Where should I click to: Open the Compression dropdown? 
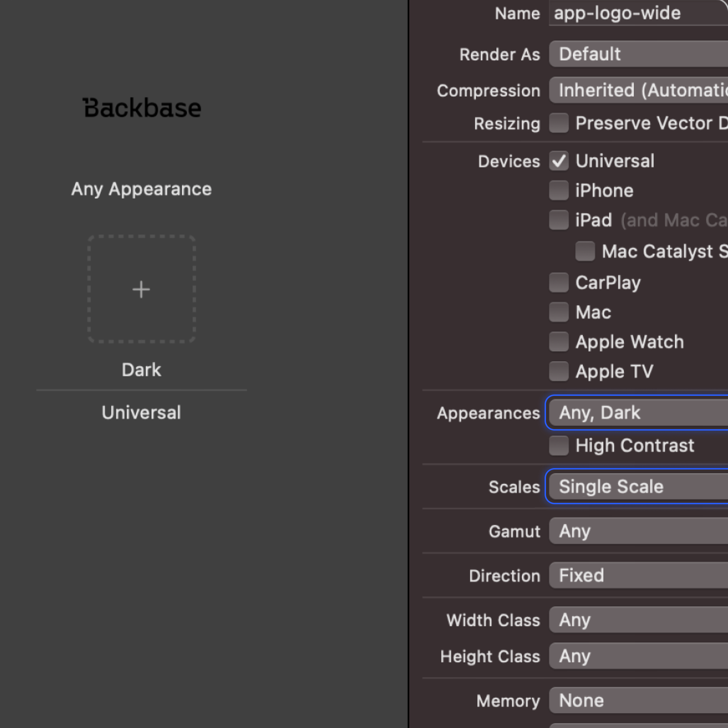[x=637, y=90]
